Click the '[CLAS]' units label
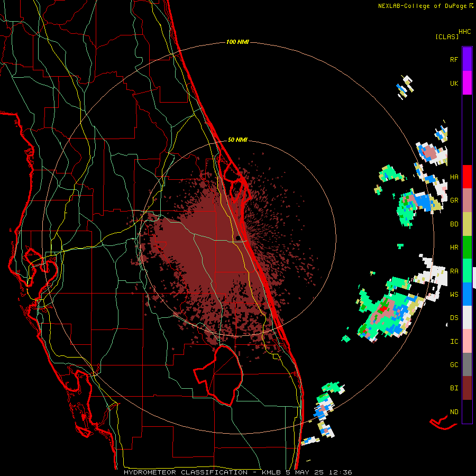 [x=446, y=37]
